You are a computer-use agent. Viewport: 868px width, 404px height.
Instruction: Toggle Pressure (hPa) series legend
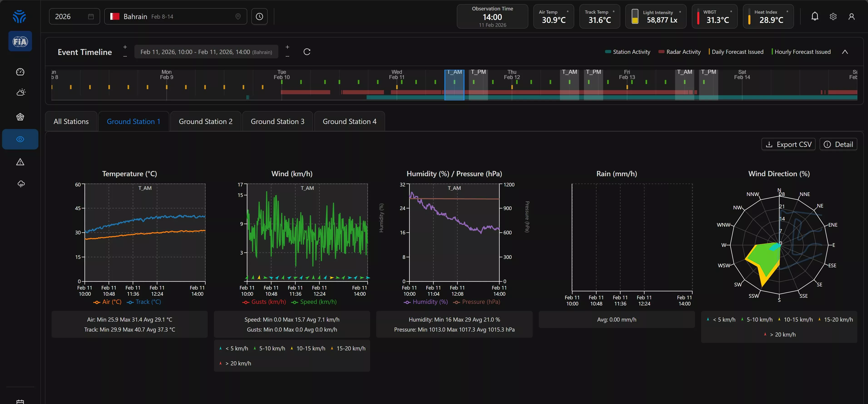click(x=476, y=302)
